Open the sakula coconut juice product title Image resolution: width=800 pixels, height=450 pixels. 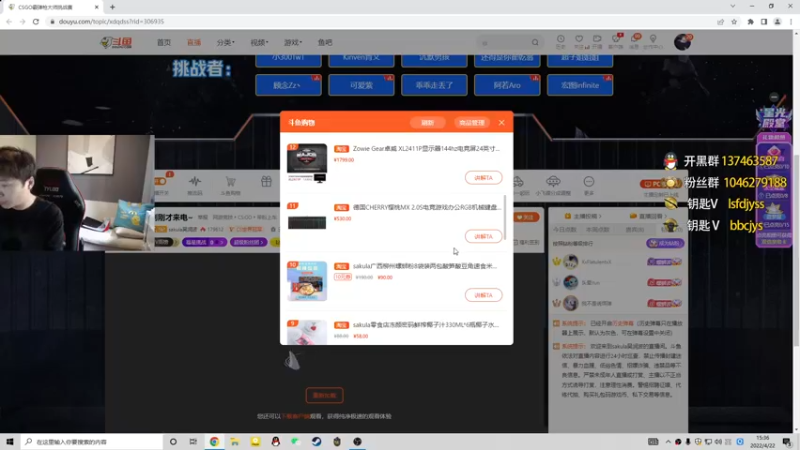(426, 324)
